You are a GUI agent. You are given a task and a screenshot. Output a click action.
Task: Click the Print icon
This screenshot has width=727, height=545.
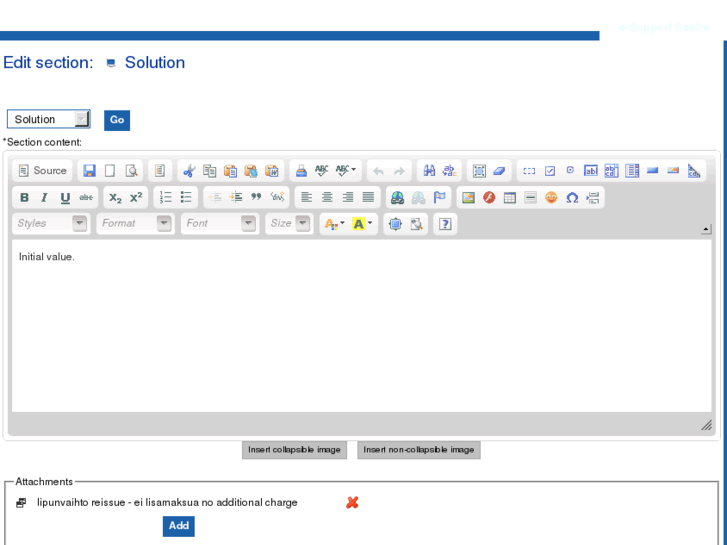301,171
